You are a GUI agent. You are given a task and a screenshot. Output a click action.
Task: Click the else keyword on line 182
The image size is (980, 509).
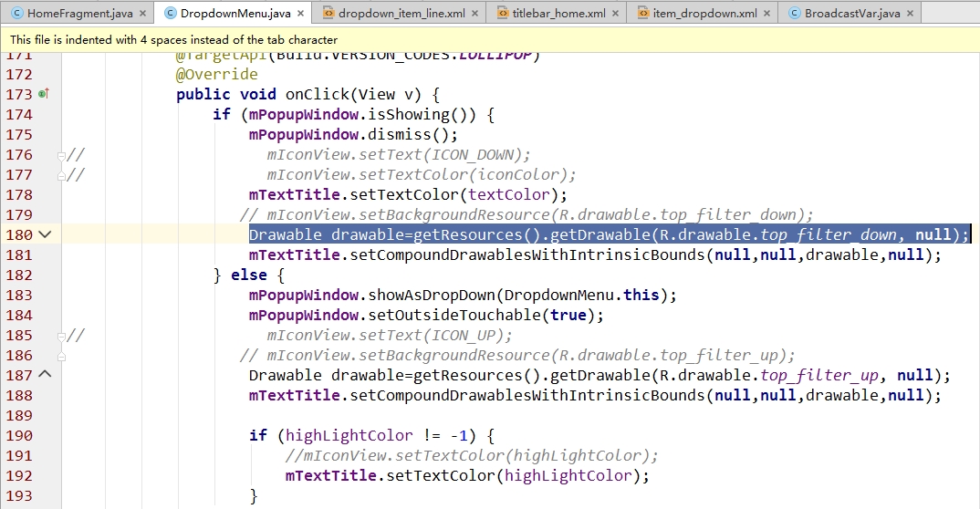click(249, 275)
